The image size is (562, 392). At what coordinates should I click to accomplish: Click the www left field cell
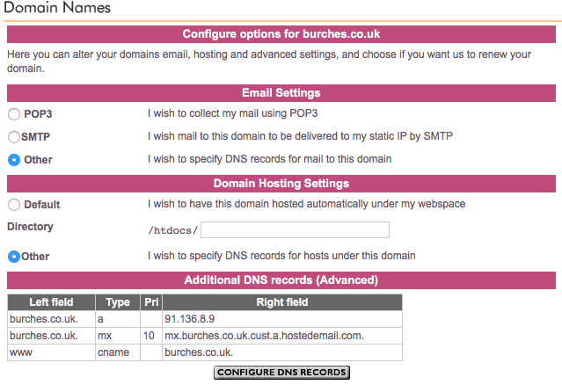tap(51, 352)
